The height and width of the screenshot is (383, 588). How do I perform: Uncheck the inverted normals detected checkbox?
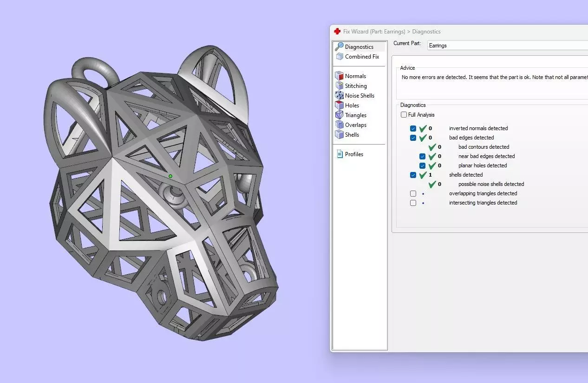click(413, 129)
